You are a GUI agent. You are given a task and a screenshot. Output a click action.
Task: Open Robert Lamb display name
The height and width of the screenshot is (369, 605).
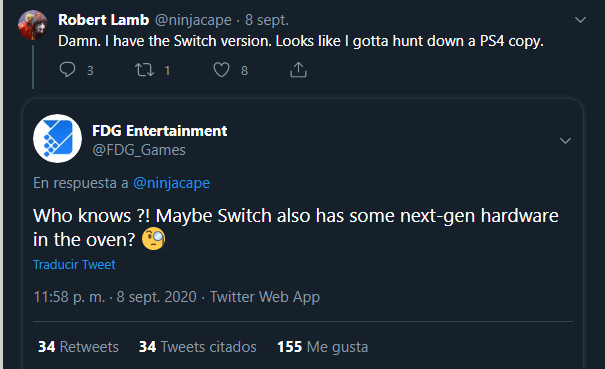103,20
